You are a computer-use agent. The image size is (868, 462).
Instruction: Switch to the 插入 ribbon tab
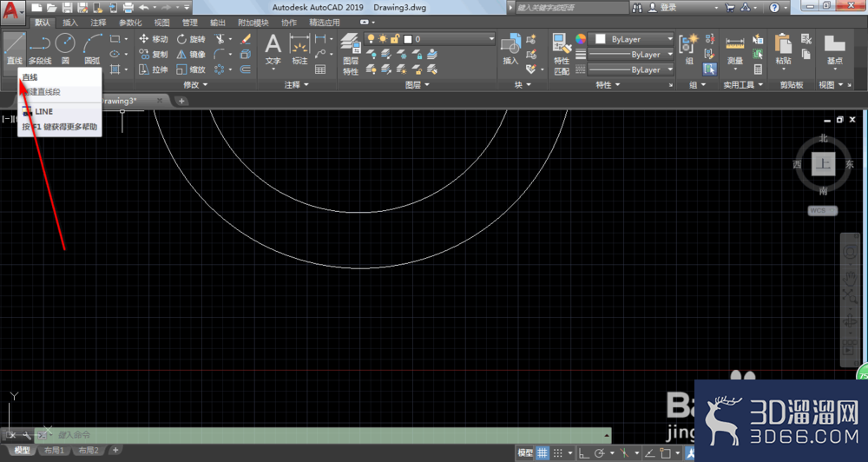(x=70, y=23)
